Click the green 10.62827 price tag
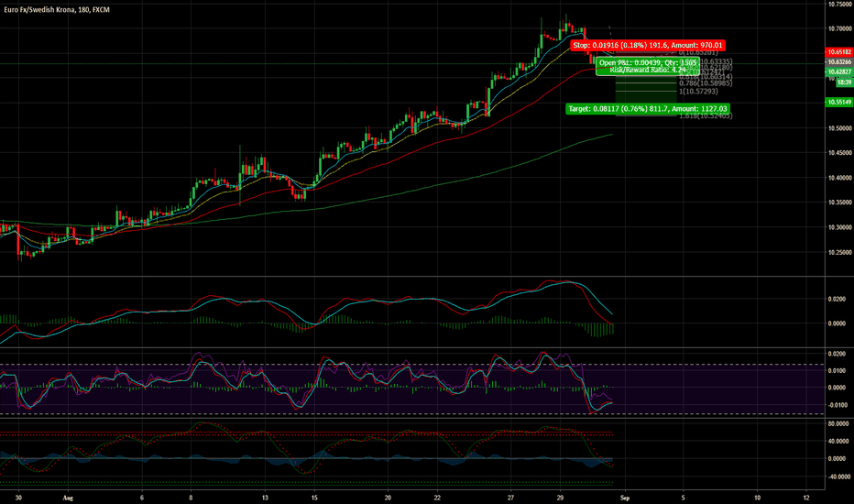 coord(839,71)
